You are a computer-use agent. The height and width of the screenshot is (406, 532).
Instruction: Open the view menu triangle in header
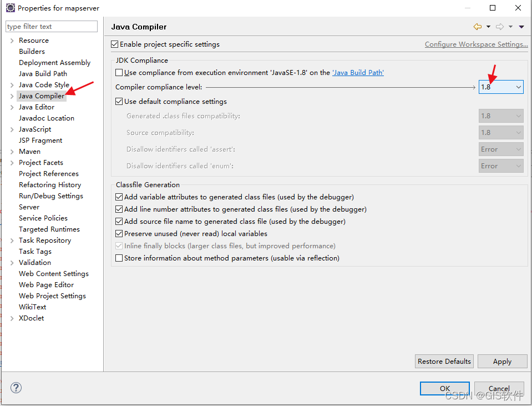tap(521, 27)
